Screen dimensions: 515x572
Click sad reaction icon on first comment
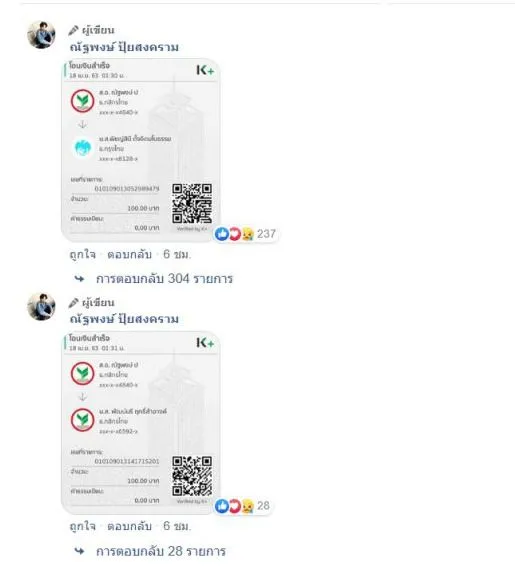coord(248,234)
